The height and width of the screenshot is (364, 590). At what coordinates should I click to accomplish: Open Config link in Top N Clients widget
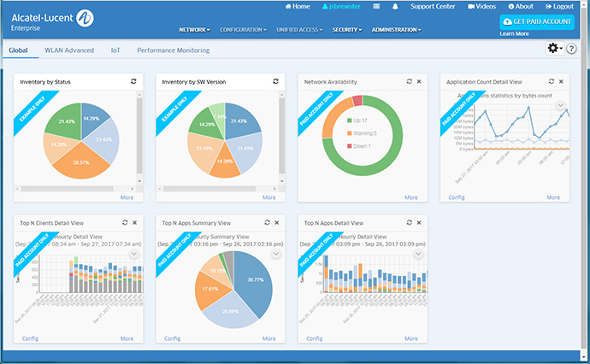coord(29,338)
